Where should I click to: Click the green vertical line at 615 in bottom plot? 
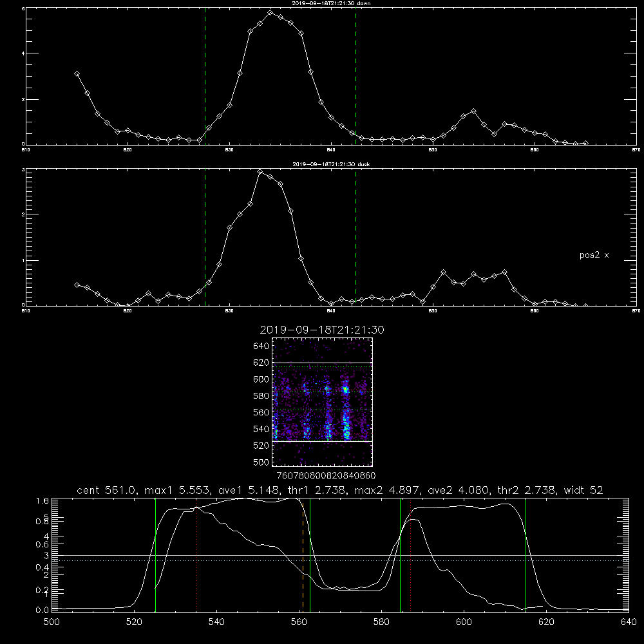[526, 554]
